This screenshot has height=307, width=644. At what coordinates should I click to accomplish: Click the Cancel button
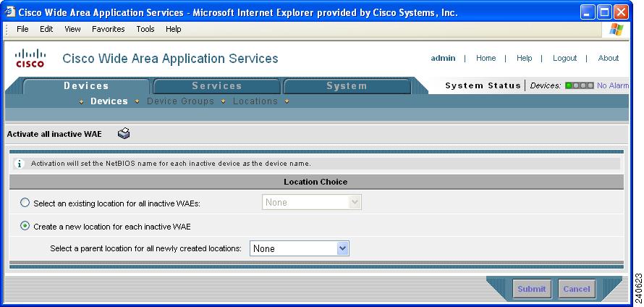(x=577, y=289)
